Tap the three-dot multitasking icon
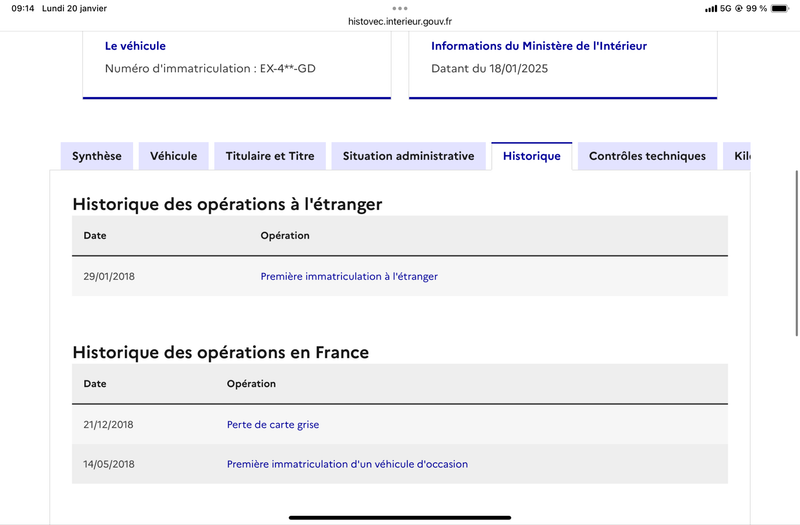The width and height of the screenshot is (800, 525). point(400,8)
